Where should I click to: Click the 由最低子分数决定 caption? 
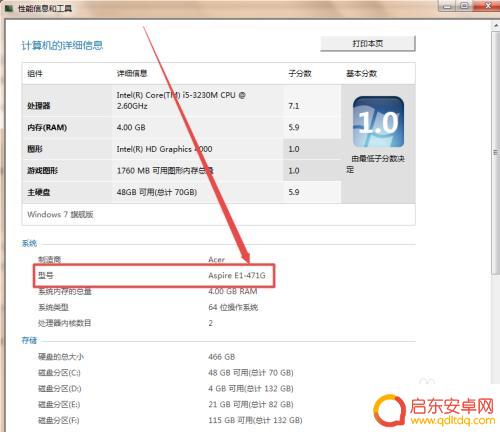(376, 164)
